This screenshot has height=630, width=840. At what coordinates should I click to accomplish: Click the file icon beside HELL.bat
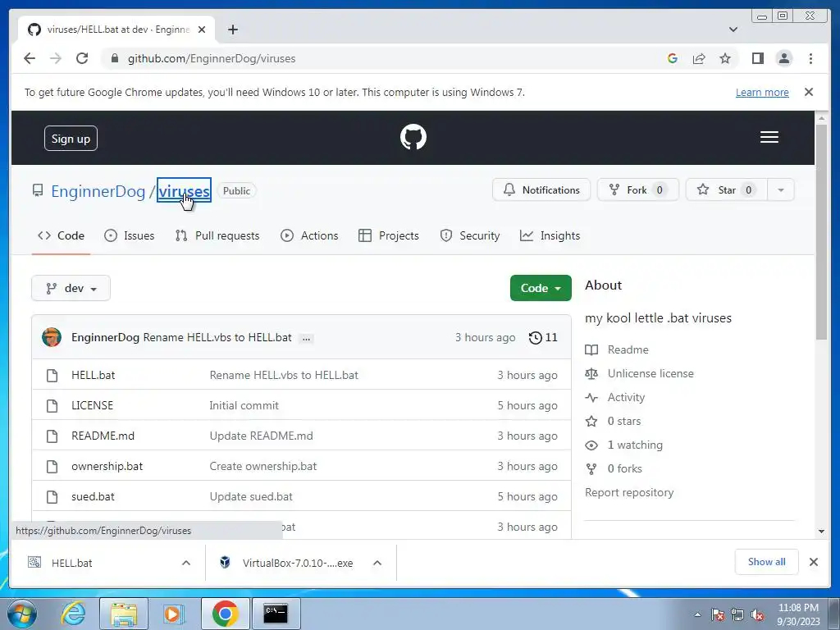point(52,376)
